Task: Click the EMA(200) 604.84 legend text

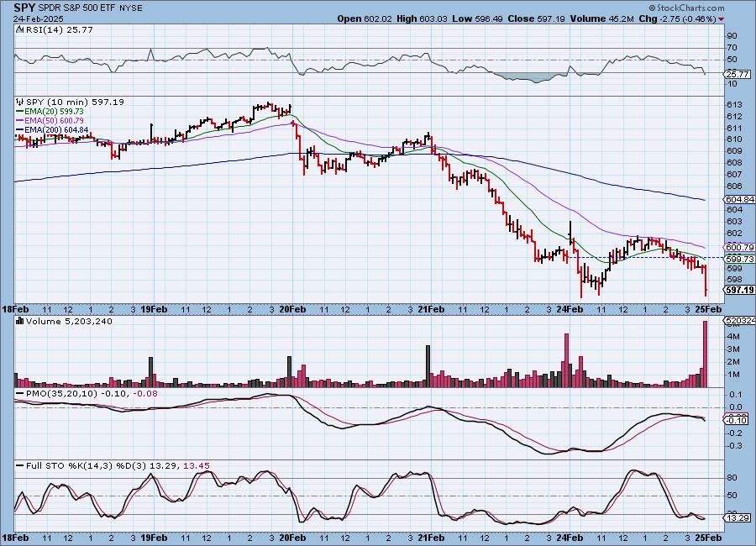Action: click(x=56, y=129)
